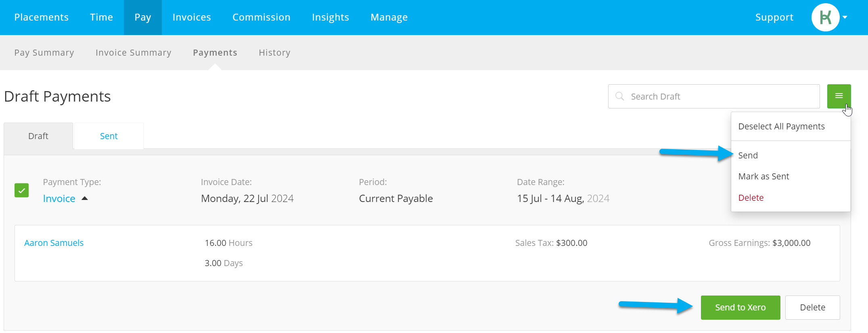Open account dropdown caret next to avatar

pos(845,17)
